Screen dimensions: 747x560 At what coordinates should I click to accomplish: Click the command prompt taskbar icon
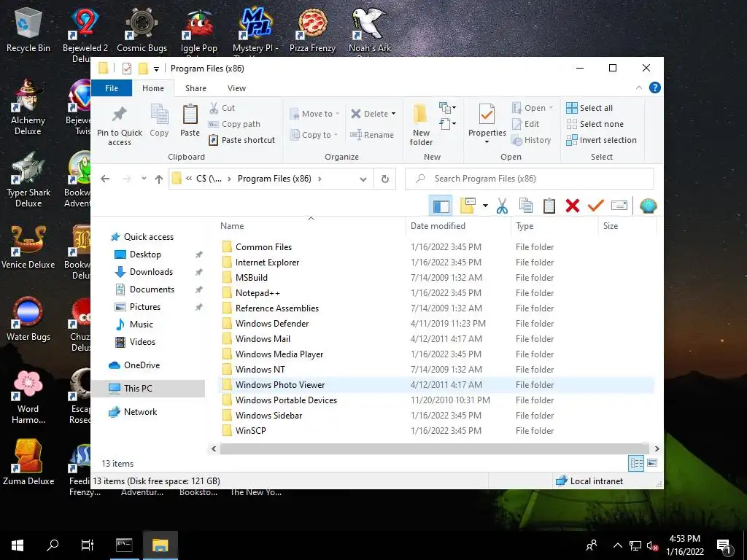[124, 545]
